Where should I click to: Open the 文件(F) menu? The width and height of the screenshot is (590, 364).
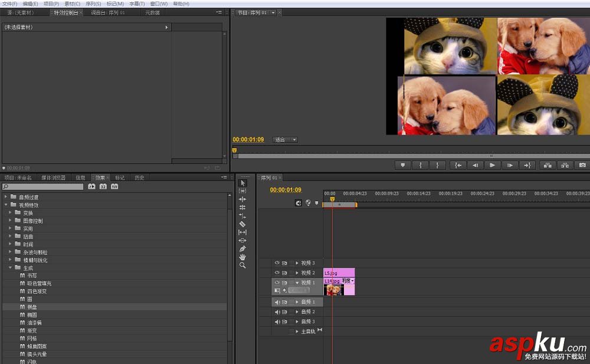tap(10, 4)
